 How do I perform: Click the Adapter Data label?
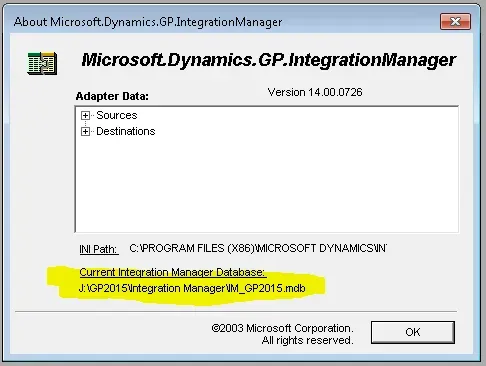click(112, 96)
